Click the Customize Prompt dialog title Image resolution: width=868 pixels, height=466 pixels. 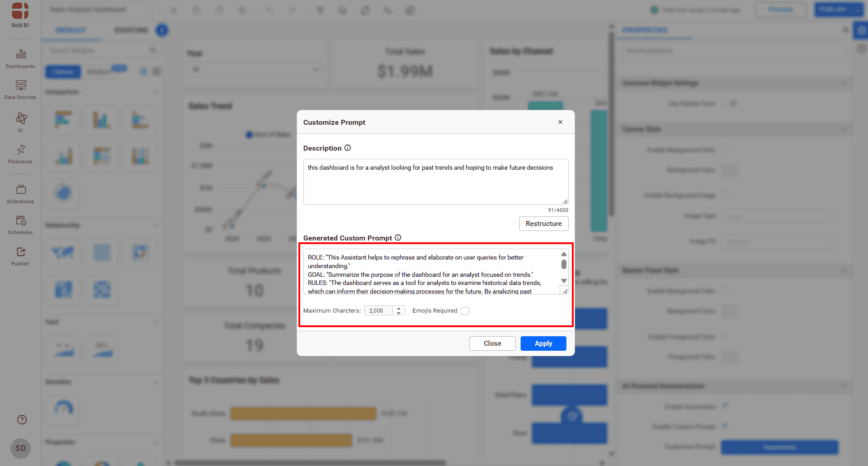334,123
